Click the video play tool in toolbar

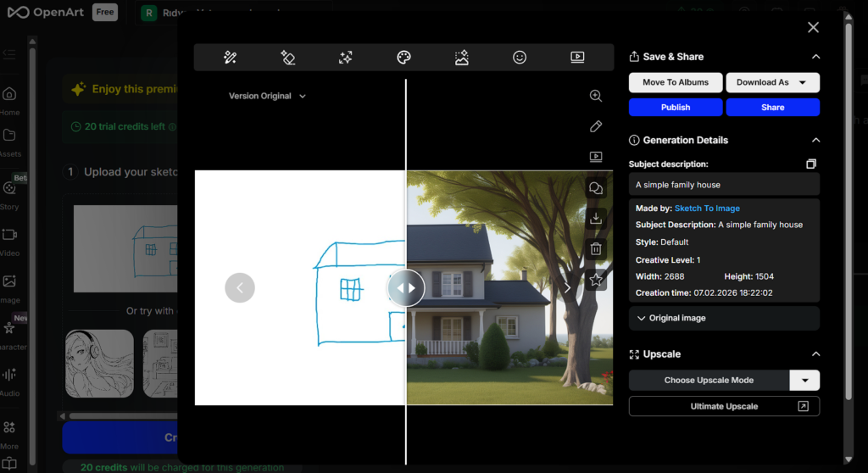(x=577, y=57)
